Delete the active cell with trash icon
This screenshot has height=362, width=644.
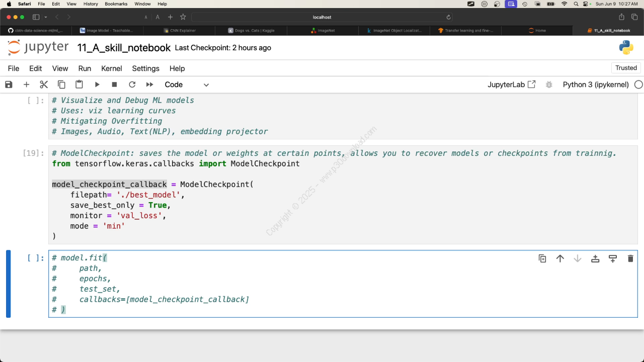(x=630, y=258)
